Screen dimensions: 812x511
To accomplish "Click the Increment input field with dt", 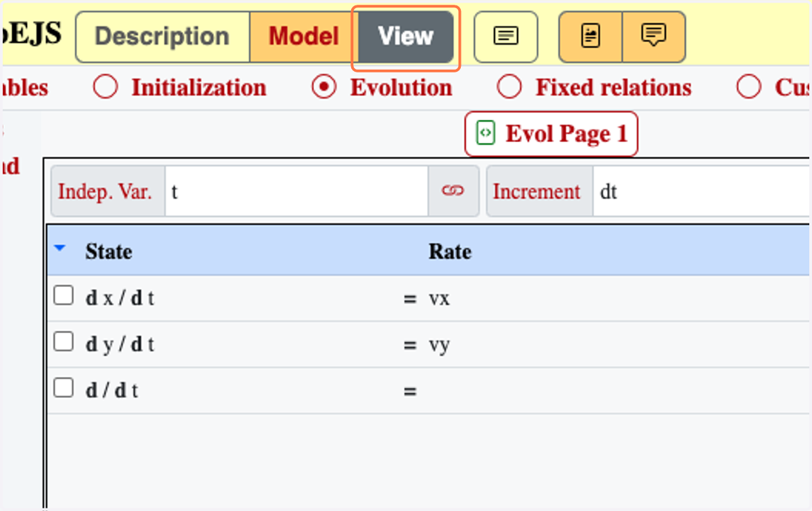I will point(702,192).
